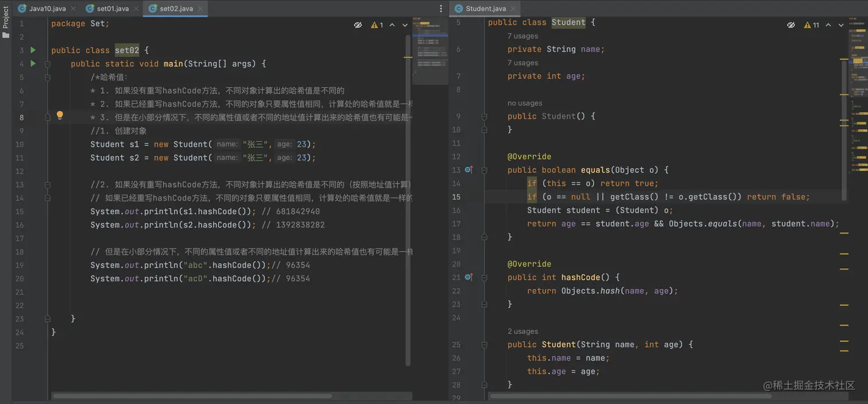Click the '7 usages' hint above age field

[x=522, y=63]
